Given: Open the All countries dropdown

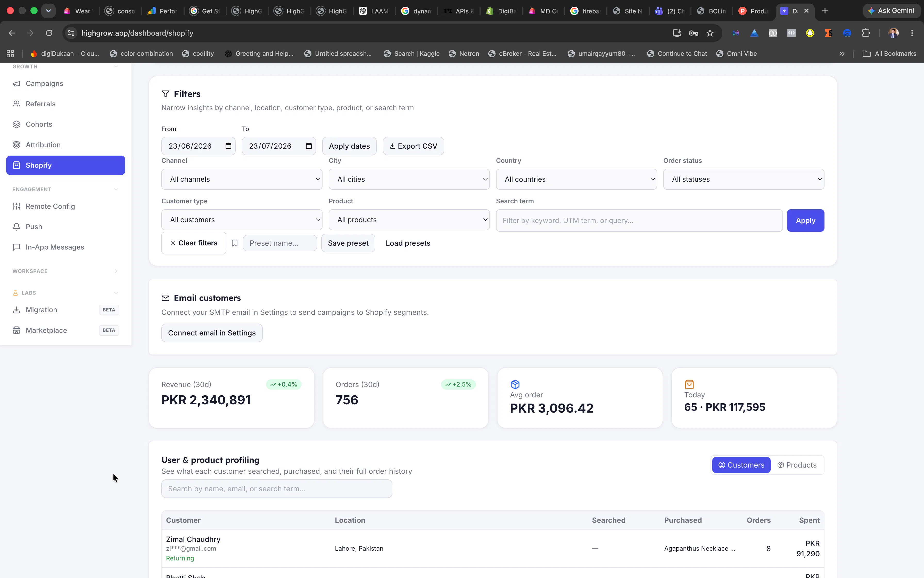Looking at the screenshot, I should click(x=576, y=179).
